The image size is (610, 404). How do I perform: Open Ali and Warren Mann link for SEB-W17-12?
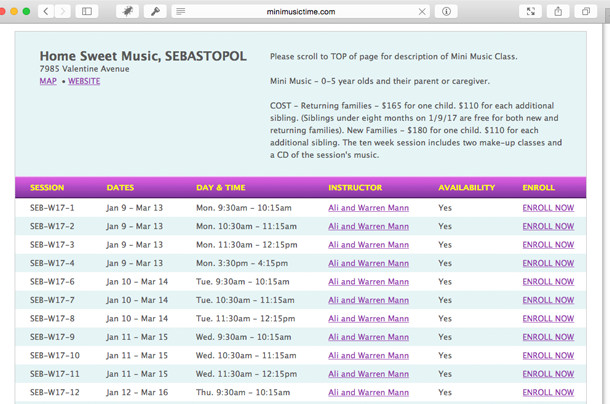pos(368,393)
